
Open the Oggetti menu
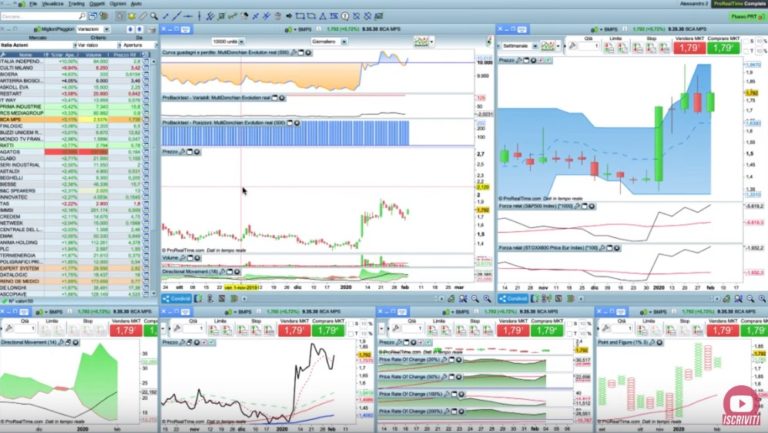97,4
